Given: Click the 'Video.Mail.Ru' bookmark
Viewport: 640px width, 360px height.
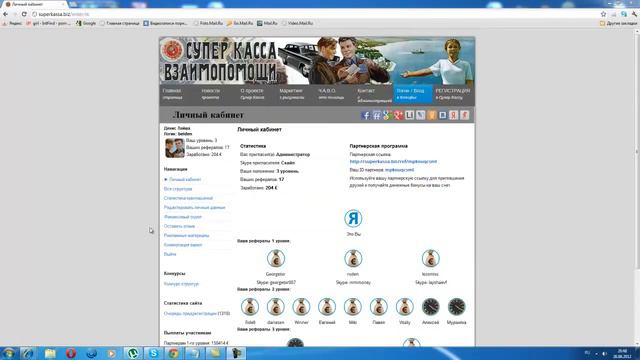Looking at the screenshot, I should 297,23.
